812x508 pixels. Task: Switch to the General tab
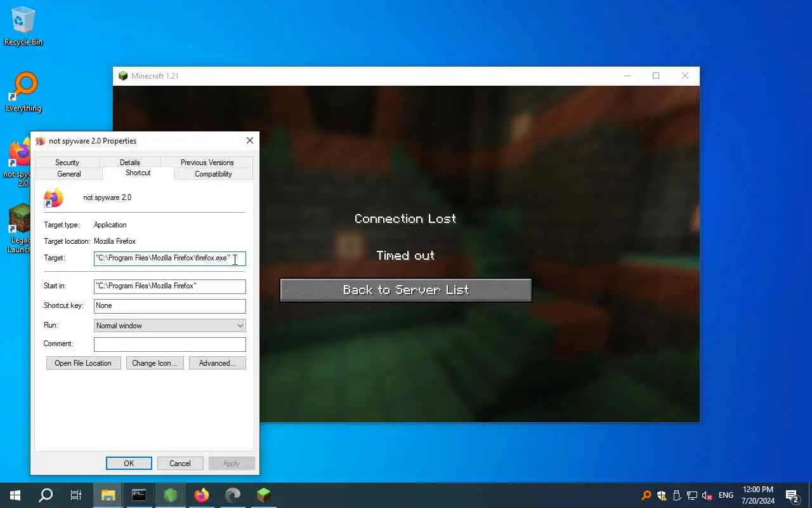[x=69, y=174]
